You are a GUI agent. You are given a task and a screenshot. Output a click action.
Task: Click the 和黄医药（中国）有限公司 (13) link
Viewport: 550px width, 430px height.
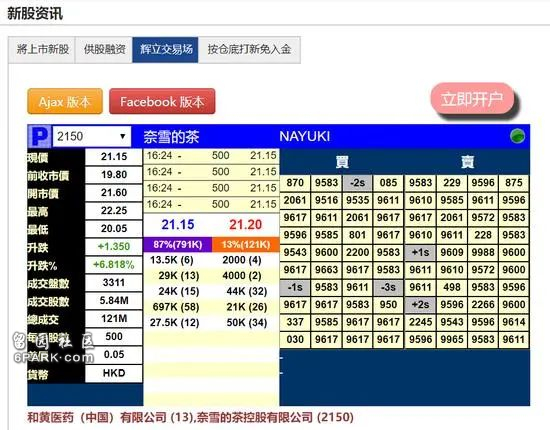point(110,417)
